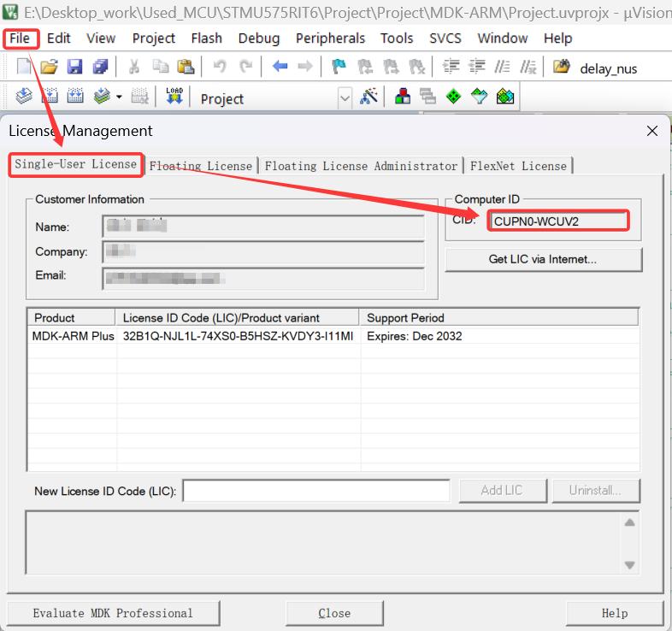The height and width of the screenshot is (631, 672).
Task: Click the Paste clipboard icon
Action: coord(186,67)
